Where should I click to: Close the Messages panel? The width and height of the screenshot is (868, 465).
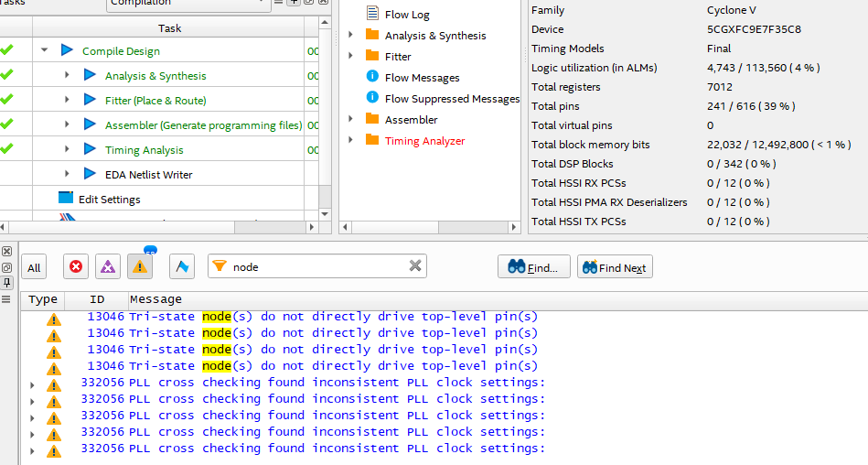click(x=6, y=252)
